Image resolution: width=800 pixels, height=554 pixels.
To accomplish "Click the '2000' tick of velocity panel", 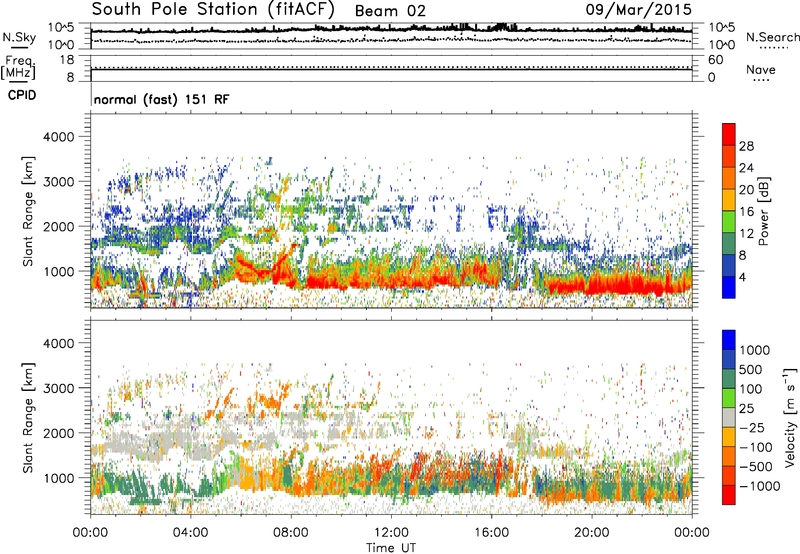I will 59,433.
